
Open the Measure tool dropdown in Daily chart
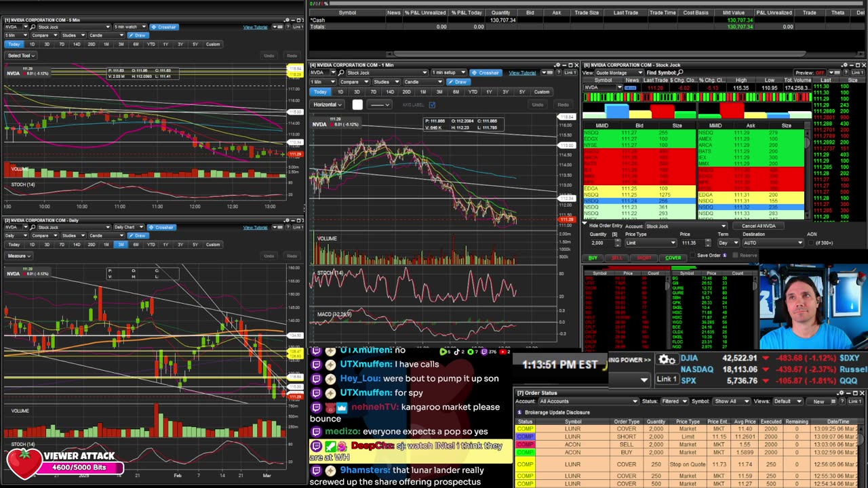tap(18, 256)
